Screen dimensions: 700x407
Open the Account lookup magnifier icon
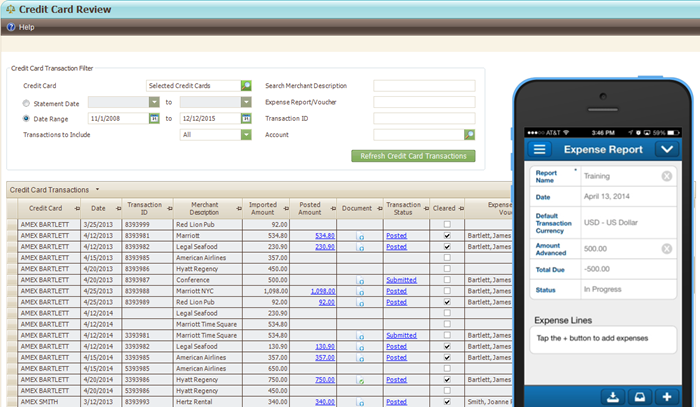[469, 134]
